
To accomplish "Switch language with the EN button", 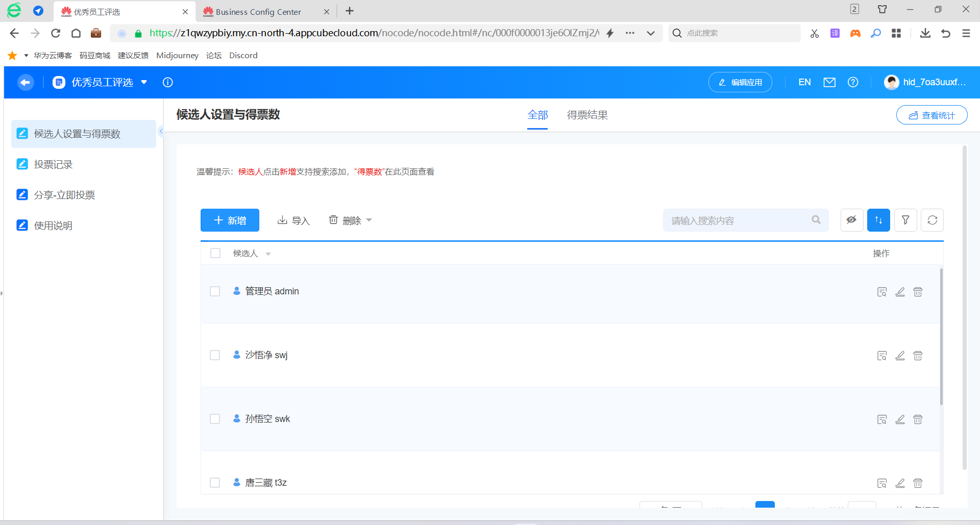I will click(x=804, y=82).
